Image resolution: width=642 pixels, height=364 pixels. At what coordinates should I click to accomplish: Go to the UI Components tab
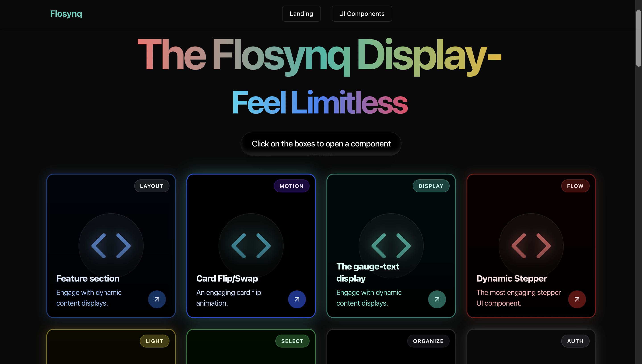[362, 14]
